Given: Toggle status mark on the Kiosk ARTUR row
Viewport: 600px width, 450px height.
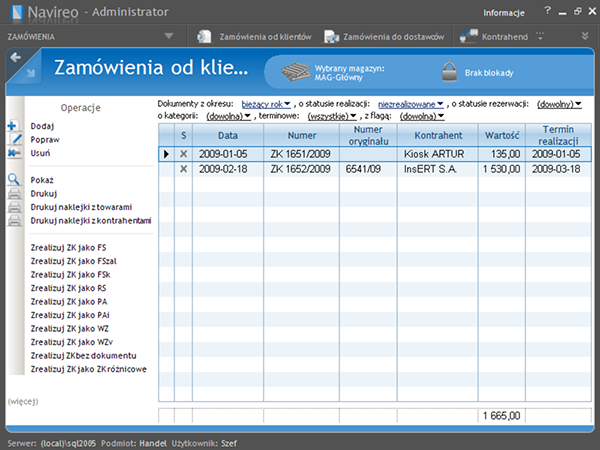Looking at the screenshot, I should (x=183, y=155).
